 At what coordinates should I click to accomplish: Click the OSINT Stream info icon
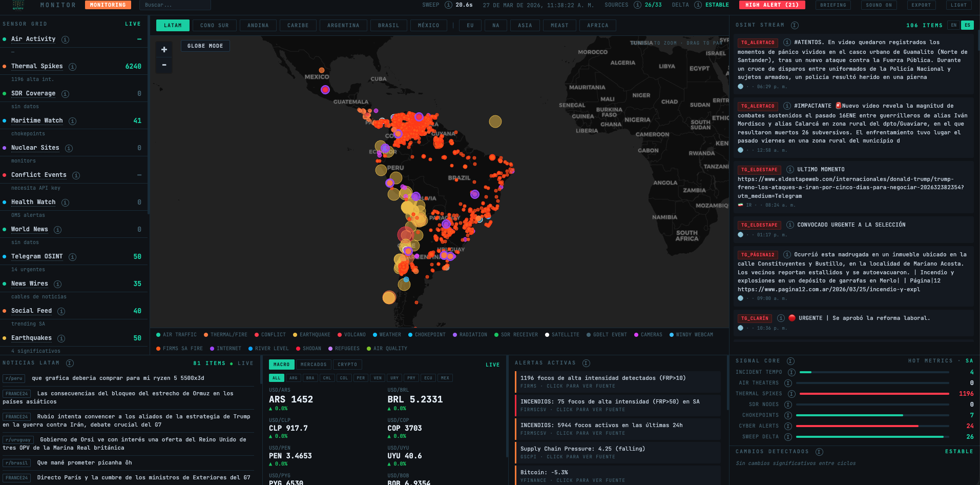[x=796, y=25]
